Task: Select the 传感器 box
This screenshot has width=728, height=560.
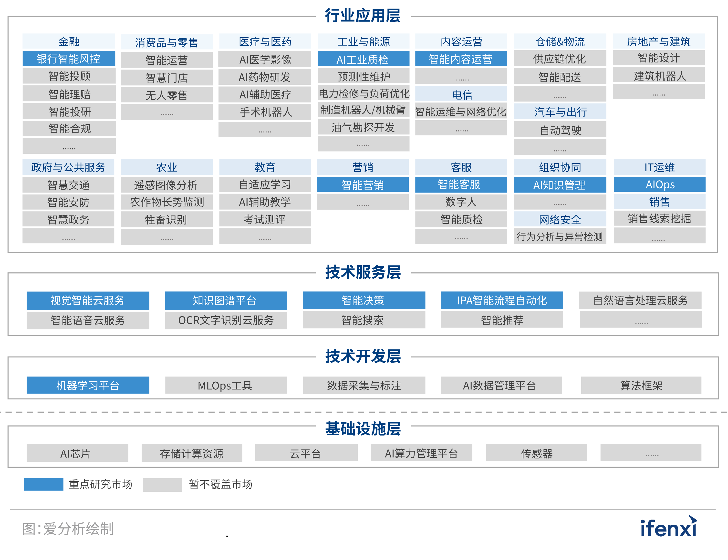Action: pyautogui.click(x=536, y=452)
